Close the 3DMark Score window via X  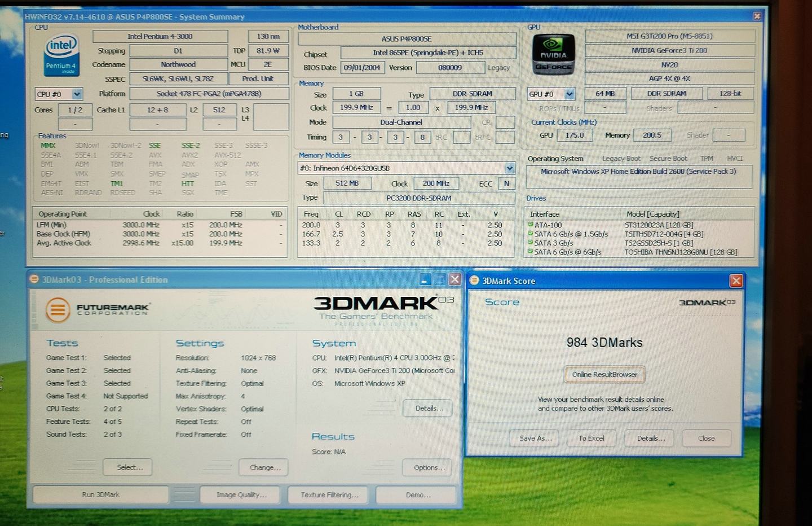point(736,280)
